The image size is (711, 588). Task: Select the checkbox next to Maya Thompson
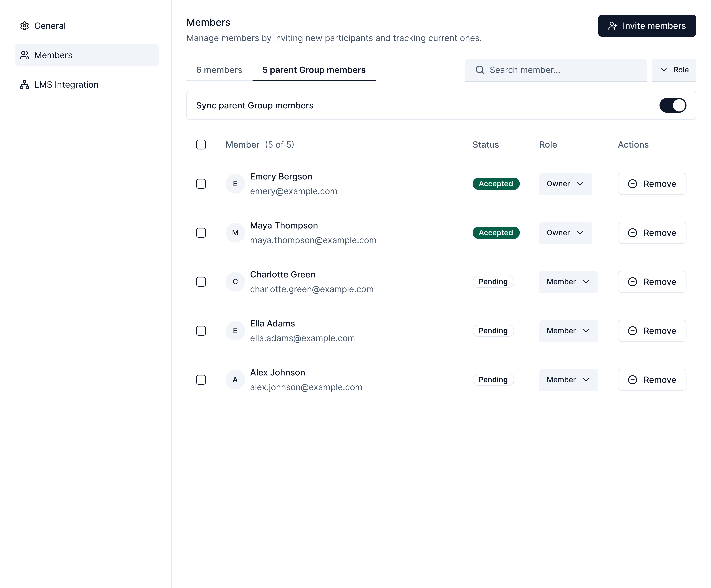pyautogui.click(x=201, y=233)
